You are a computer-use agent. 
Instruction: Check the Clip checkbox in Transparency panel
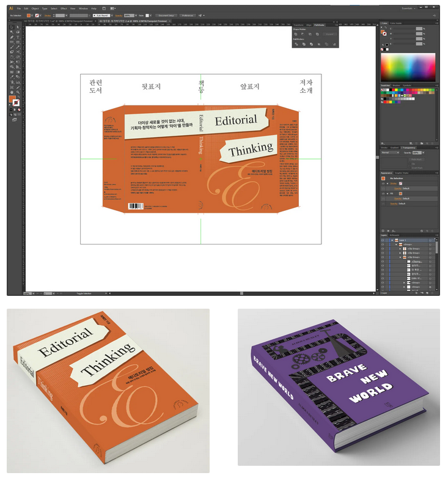coord(410,164)
